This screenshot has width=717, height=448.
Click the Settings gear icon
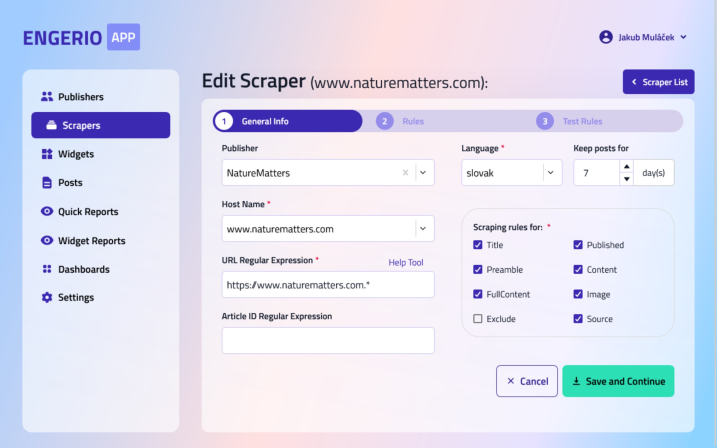click(x=47, y=297)
